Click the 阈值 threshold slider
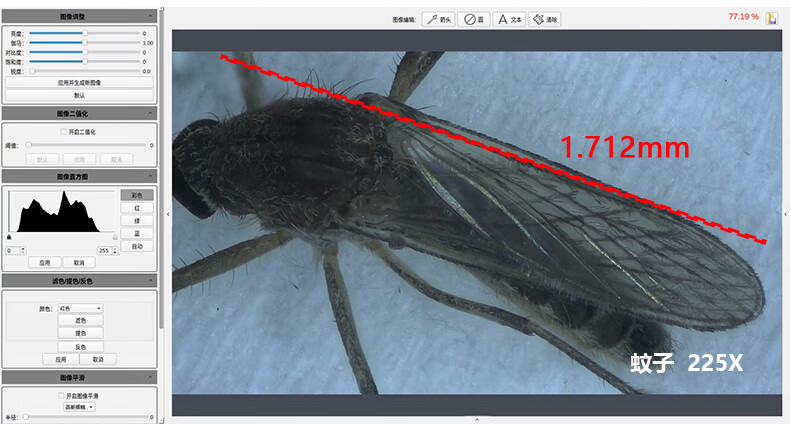Viewport: 790px width, 424px height. pos(86,145)
